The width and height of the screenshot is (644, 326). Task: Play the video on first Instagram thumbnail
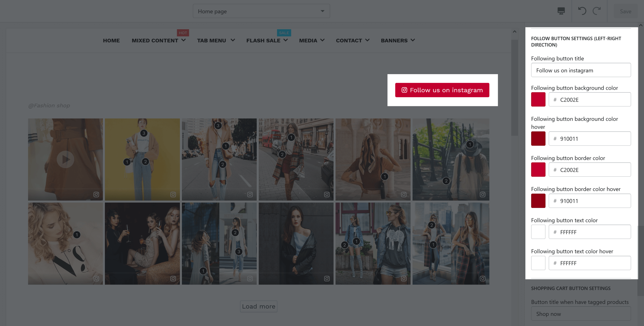(x=65, y=159)
